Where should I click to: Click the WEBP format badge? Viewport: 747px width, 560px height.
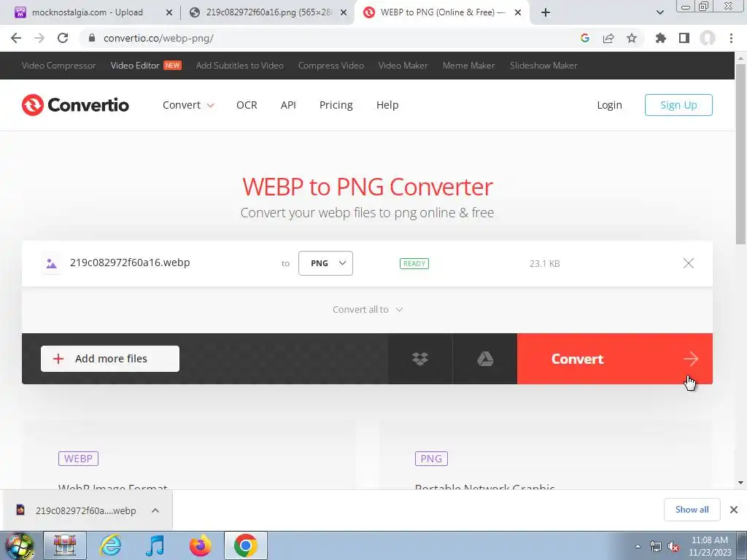tap(78, 459)
